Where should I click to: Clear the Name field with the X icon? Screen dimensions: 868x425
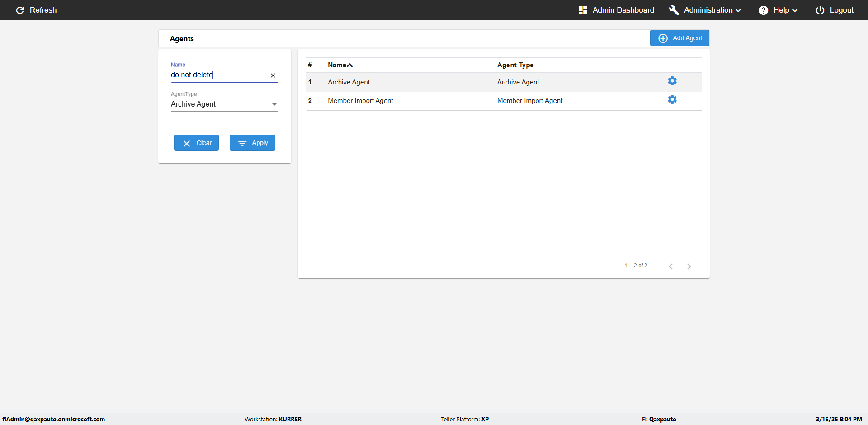(x=273, y=75)
